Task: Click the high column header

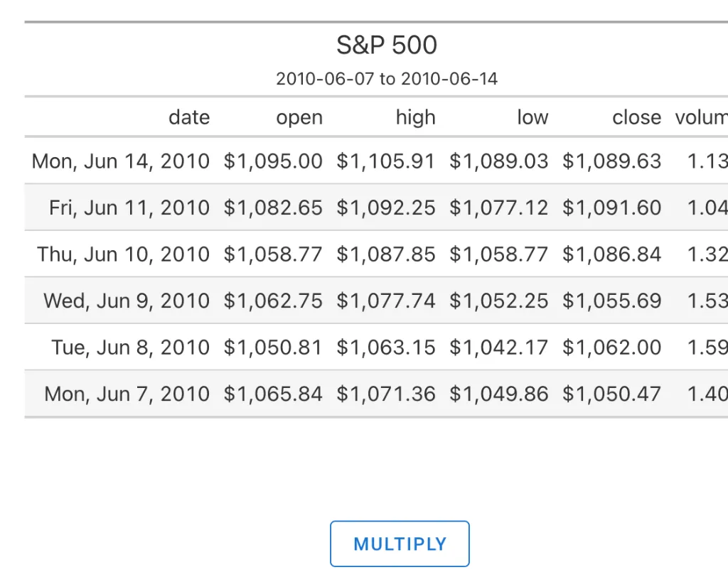Action: pyautogui.click(x=415, y=117)
